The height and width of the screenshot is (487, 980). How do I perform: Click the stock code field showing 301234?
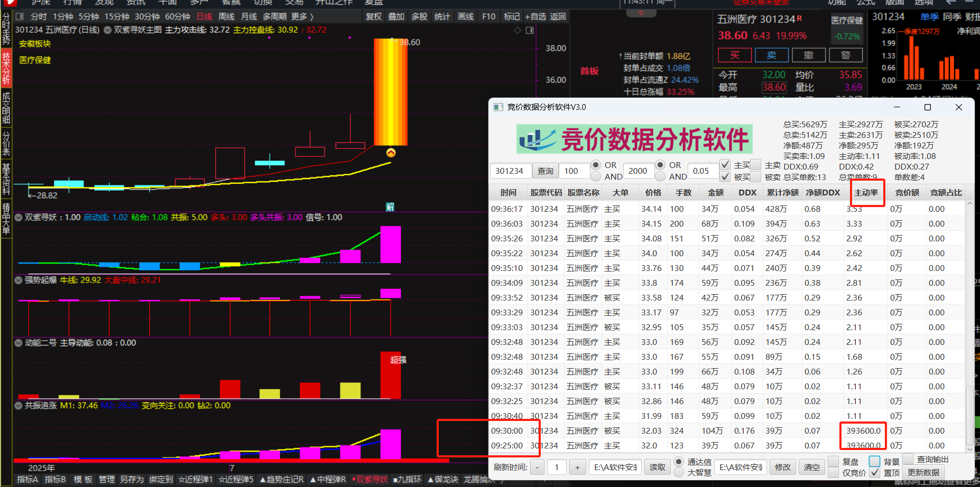pos(510,171)
